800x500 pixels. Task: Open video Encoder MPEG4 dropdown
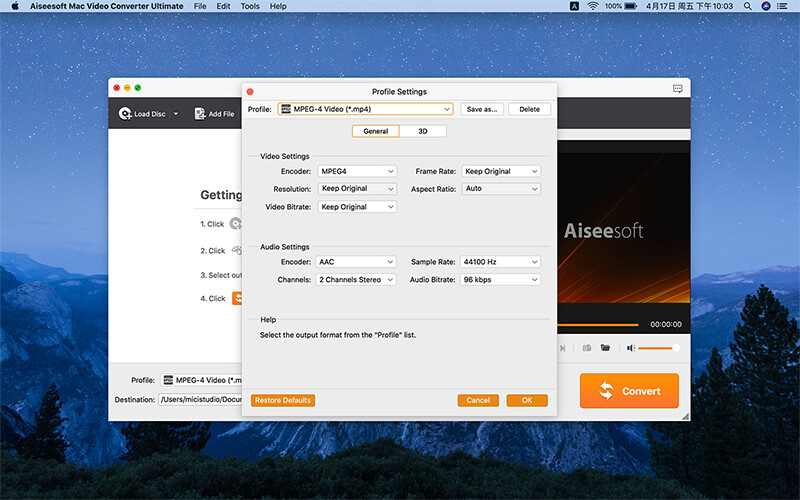[x=357, y=171]
